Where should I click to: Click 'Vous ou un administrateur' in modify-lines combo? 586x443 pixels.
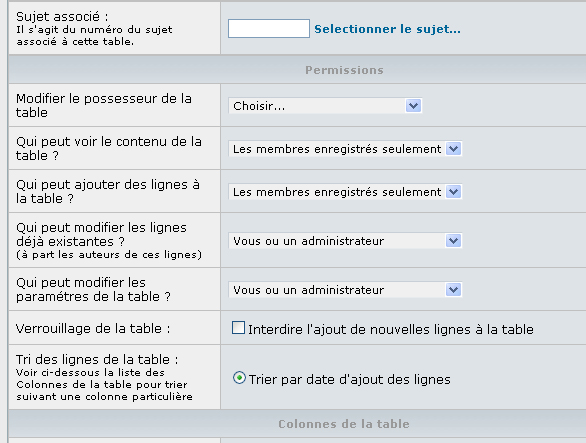(308, 241)
